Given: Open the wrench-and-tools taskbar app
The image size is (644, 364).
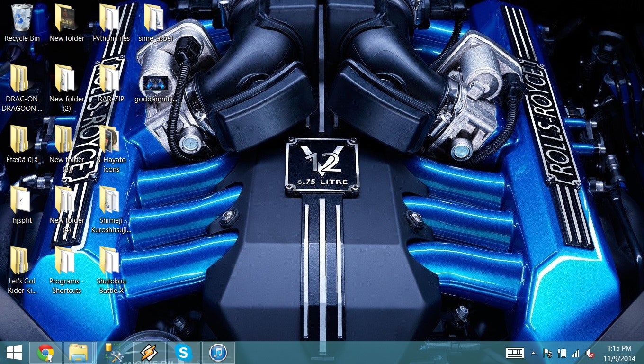Looking at the screenshot, I should coord(114,353).
